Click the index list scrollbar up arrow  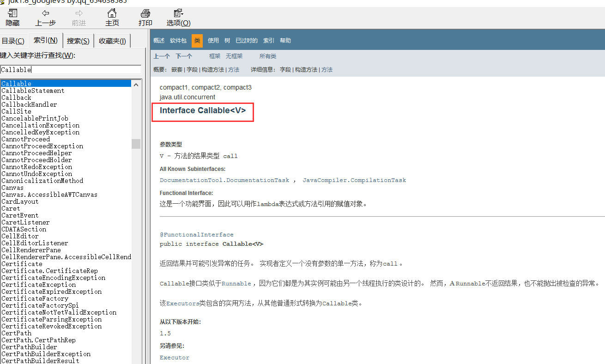coord(136,84)
